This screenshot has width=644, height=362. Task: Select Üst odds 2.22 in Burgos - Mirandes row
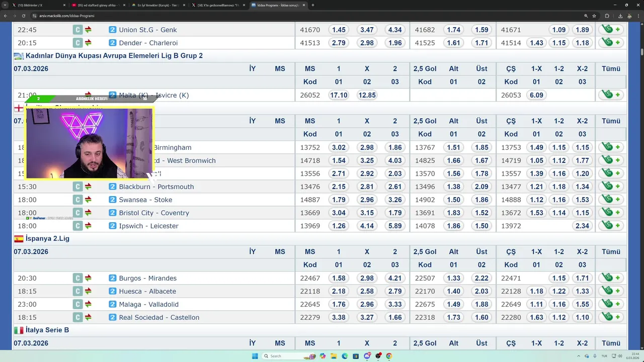[481, 278]
